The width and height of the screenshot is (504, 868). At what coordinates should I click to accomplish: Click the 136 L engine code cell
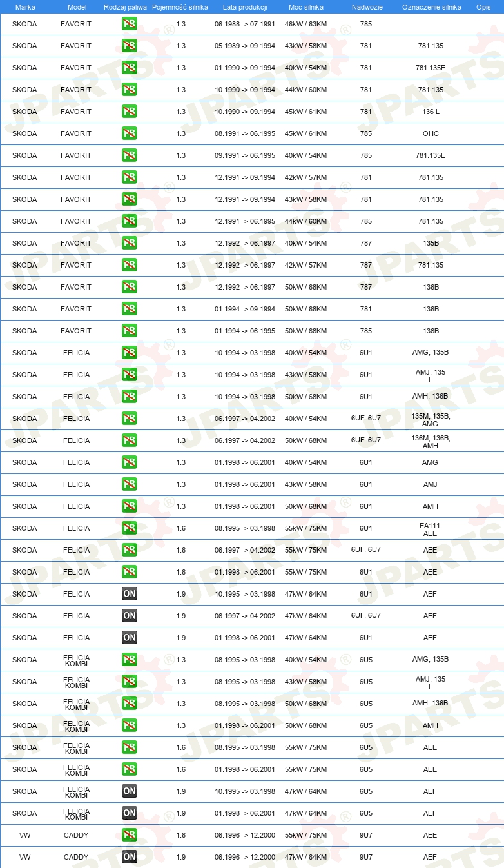coord(431,112)
